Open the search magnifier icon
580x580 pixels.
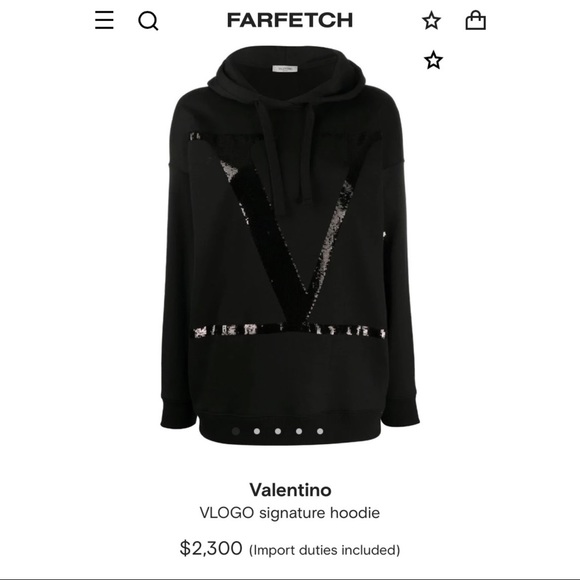tap(148, 21)
